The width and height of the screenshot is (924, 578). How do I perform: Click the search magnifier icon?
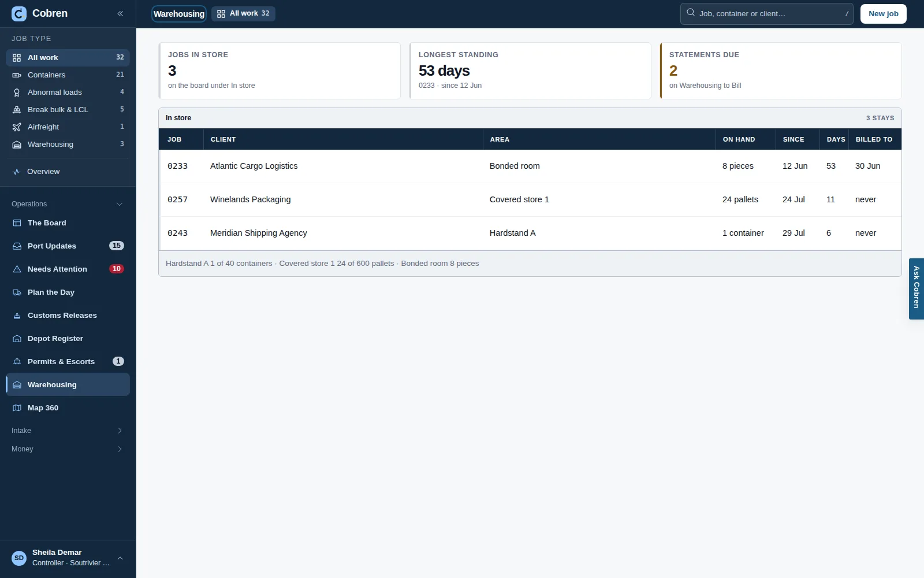pyautogui.click(x=691, y=13)
